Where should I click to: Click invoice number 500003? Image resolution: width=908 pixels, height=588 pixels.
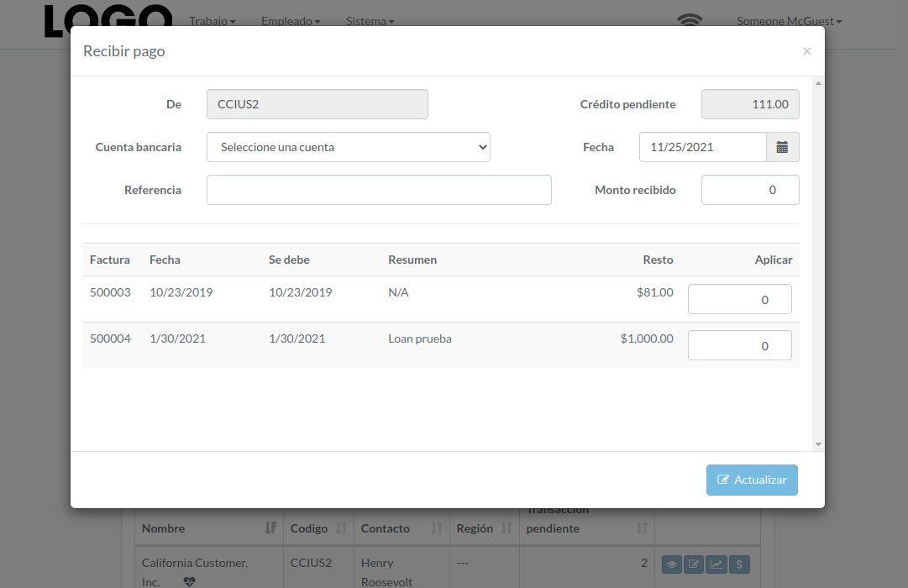110,292
